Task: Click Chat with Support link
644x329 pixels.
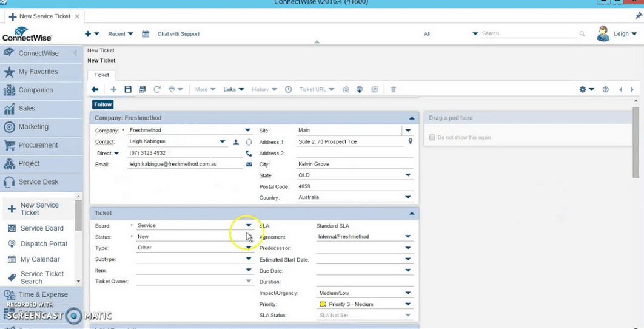Action: click(178, 34)
